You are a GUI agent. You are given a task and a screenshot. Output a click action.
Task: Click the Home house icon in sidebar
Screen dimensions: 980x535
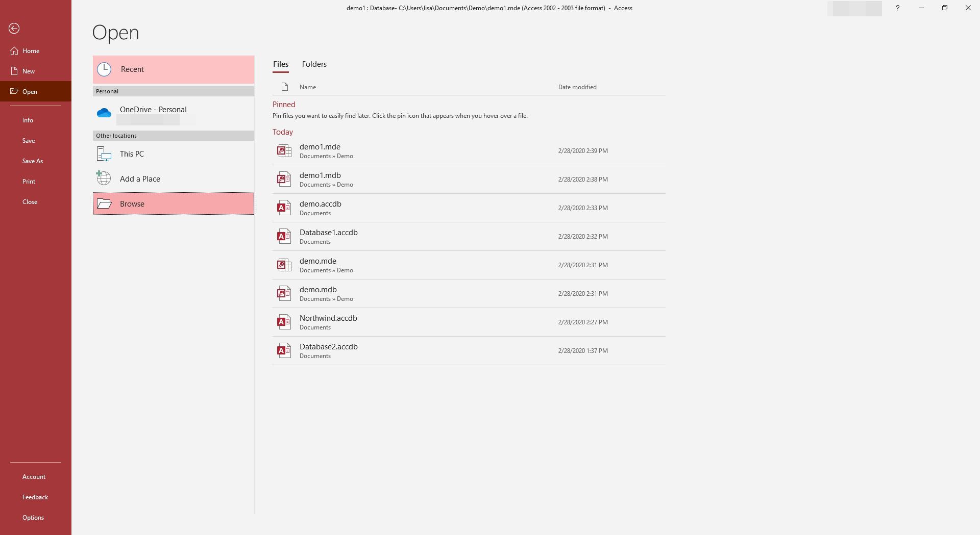pyautogui.click(x=14, y=51)
